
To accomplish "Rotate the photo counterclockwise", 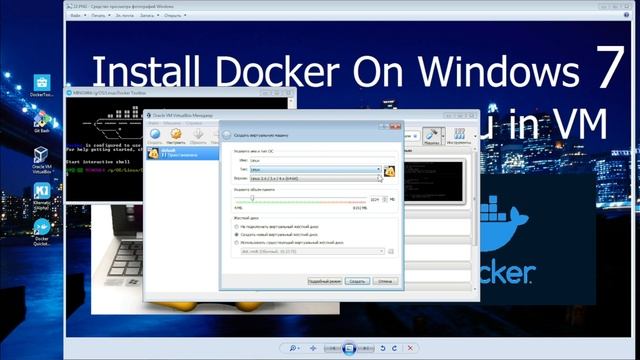I will click(x=382, y=348).
